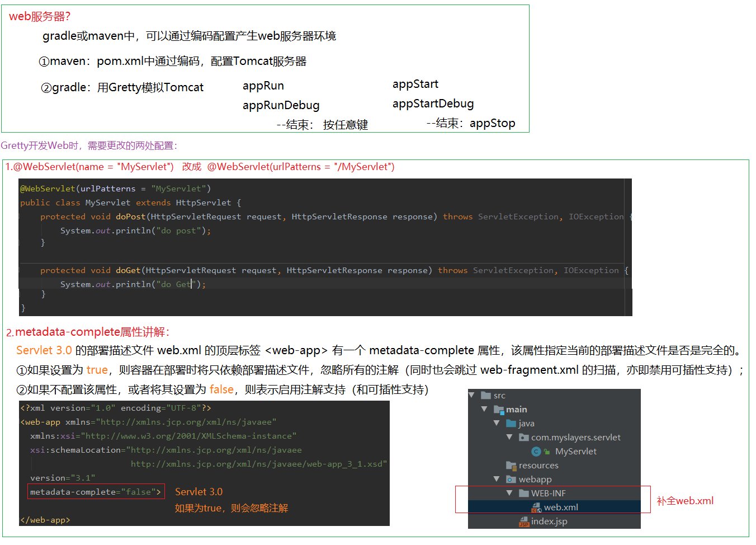Click the main module folder icon
Image resolution: width=756 pixels, height=545 pixels.
pos(498,410)
